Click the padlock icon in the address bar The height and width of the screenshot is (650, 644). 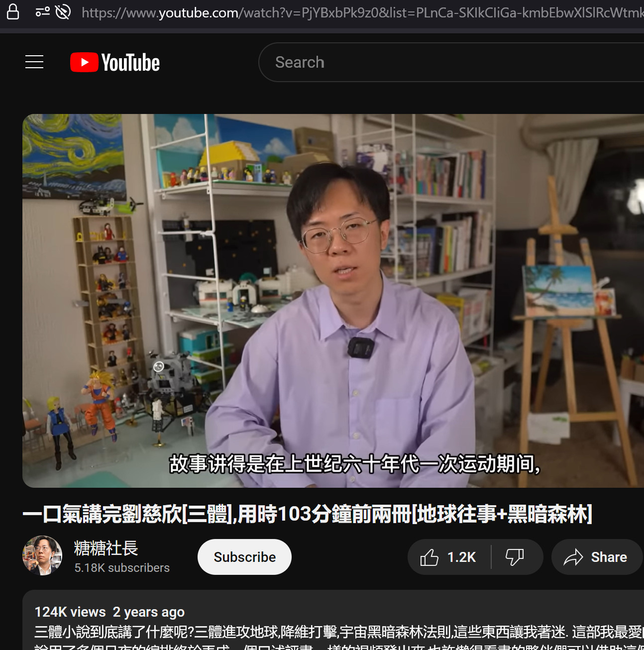coord(13,11)
